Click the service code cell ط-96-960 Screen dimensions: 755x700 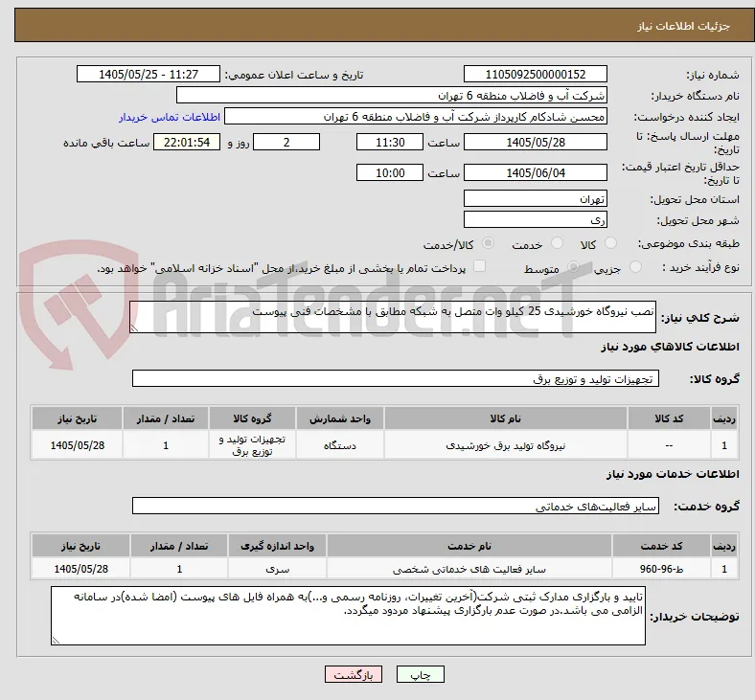662,569
